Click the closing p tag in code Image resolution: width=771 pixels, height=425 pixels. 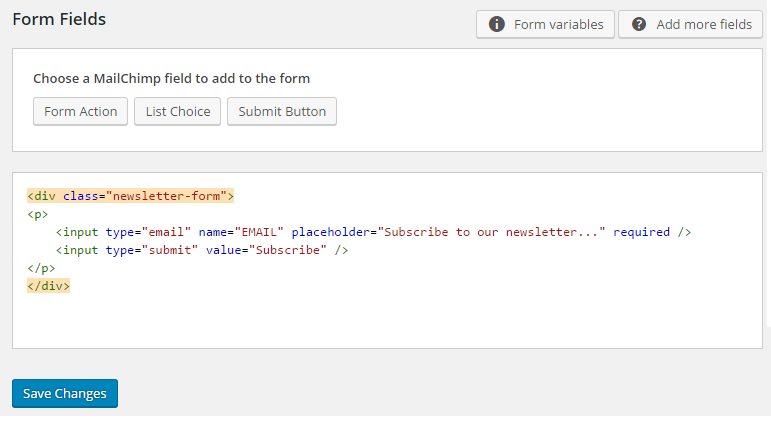(x=41, y=268)
